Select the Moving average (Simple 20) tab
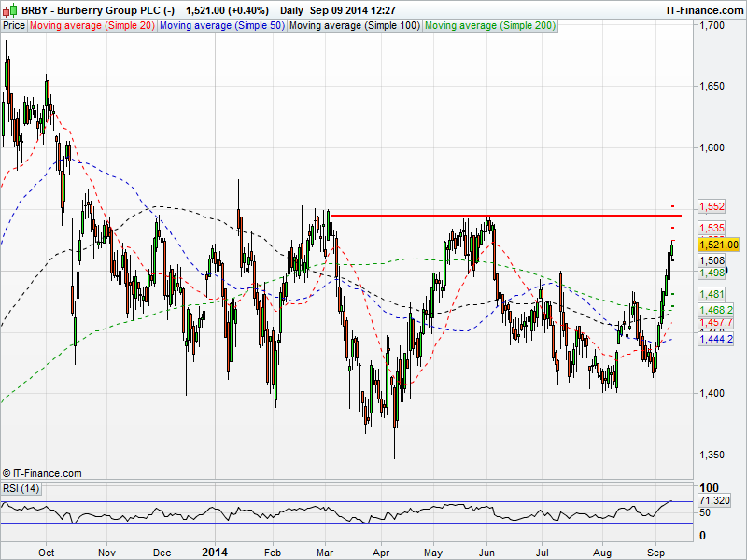Image resolution: width=747 pixels, height=560 pixels. pyautogui.click(x=92, y=26)
